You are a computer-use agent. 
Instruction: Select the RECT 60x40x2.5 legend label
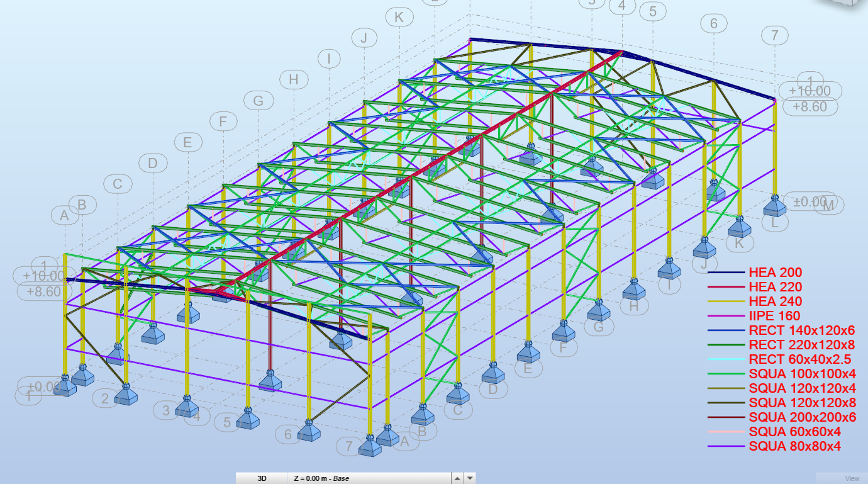pos(800,359)
